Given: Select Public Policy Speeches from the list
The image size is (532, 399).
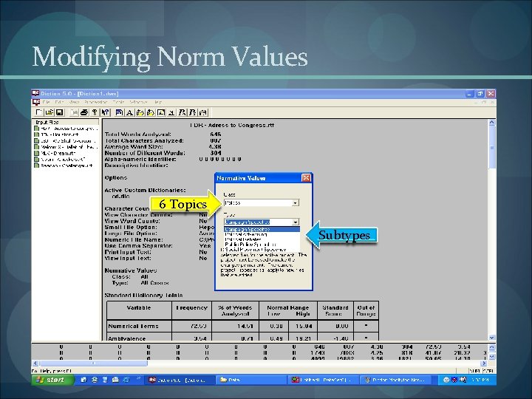Looking at the screenshot, I should [262, 245].
